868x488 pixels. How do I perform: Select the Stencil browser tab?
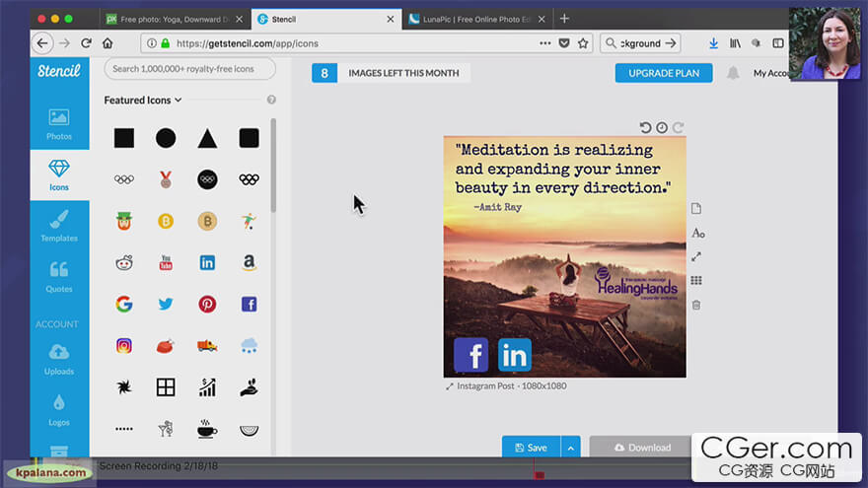click(x=326, y=19)
